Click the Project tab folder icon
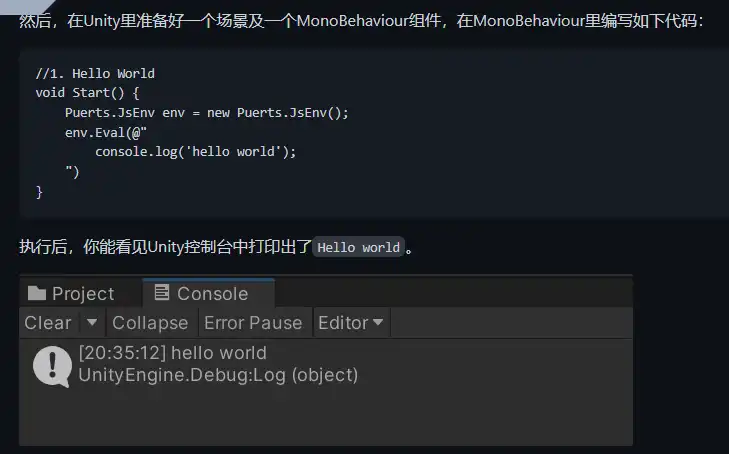729x454 pixels. pos(37,293)
